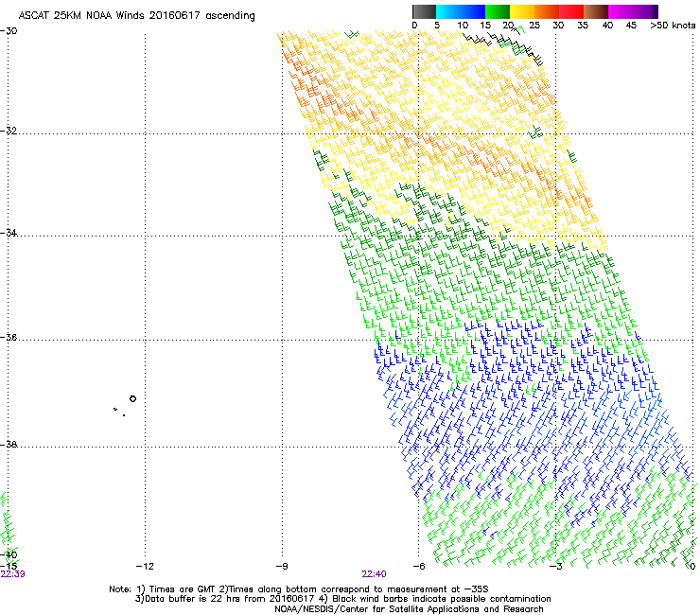Click the 10 label on the legend
Image resolution: width=700 pixels, height=615 pixels.
[463, 26]
